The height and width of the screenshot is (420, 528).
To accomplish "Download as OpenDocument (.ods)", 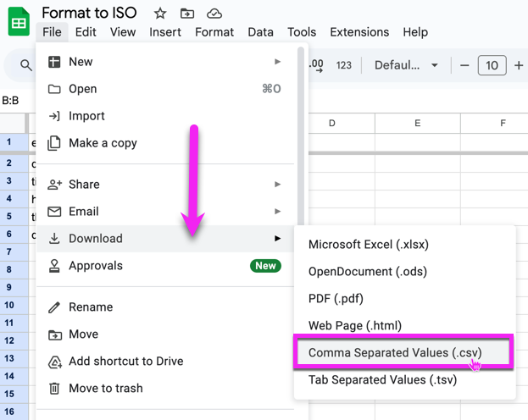I will coord(405,272).
